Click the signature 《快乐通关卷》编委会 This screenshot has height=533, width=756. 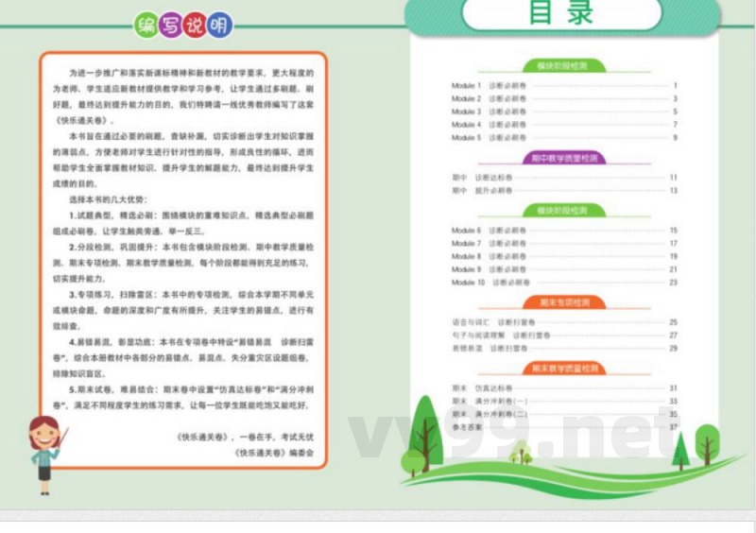point(274,453)
